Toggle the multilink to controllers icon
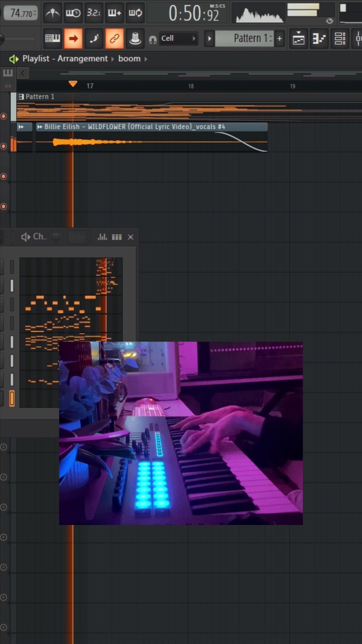 pyautogui.click(x=114, y=38)
